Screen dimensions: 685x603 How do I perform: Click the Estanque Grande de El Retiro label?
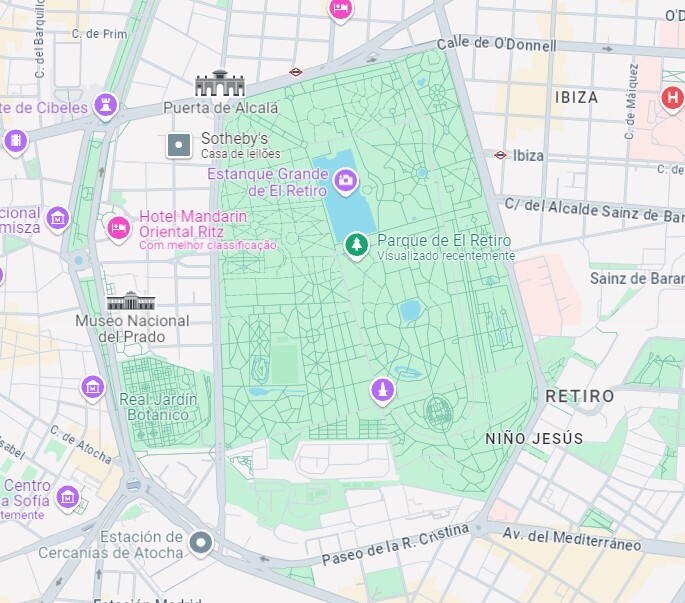(267, 182)
